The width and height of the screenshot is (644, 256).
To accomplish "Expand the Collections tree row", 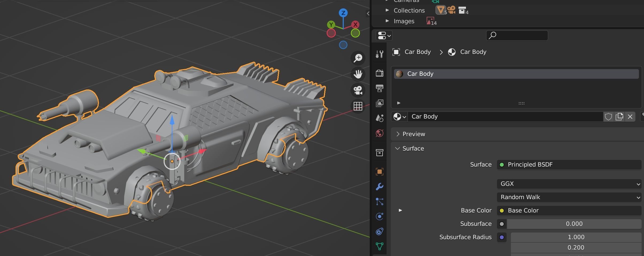I will (387, 10).
